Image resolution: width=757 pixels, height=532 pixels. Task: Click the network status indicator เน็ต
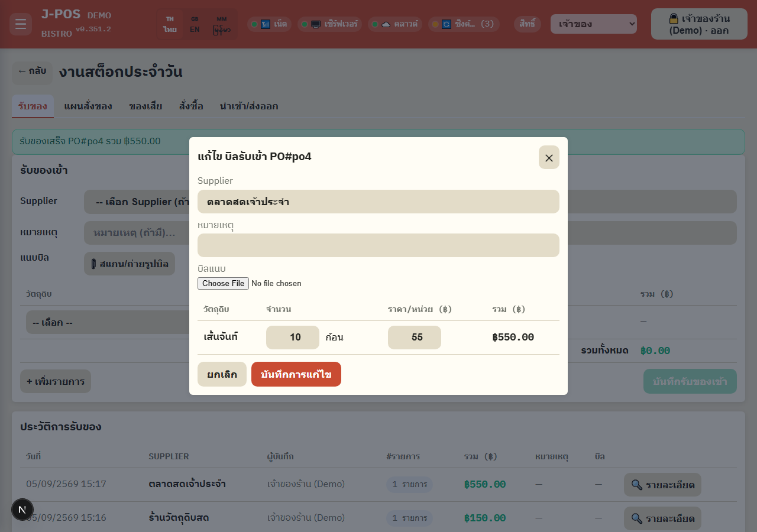tap(269, 24)
